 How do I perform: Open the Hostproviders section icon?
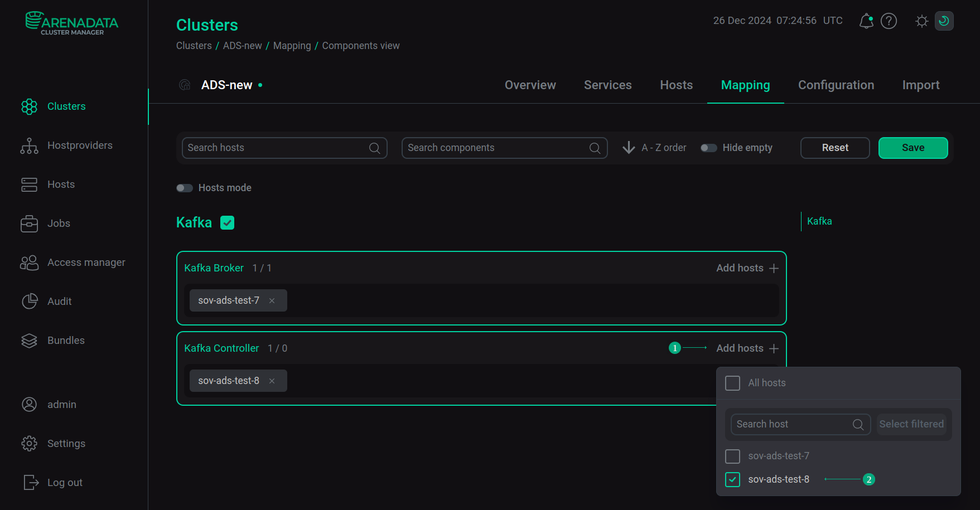pos(29,145)
